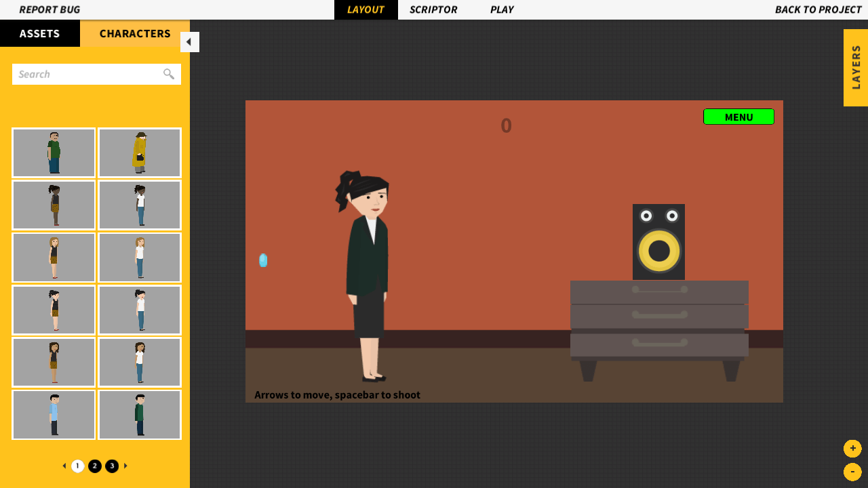This screenshot has width=868, height=488.
Task: Select the gray dresser on the stage
Action: (659, 331)
